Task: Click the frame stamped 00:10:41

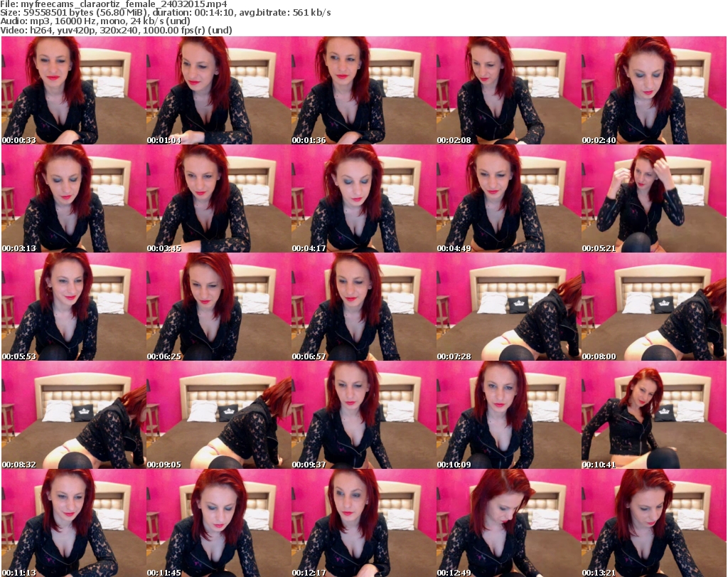Action: click(654, 415)
